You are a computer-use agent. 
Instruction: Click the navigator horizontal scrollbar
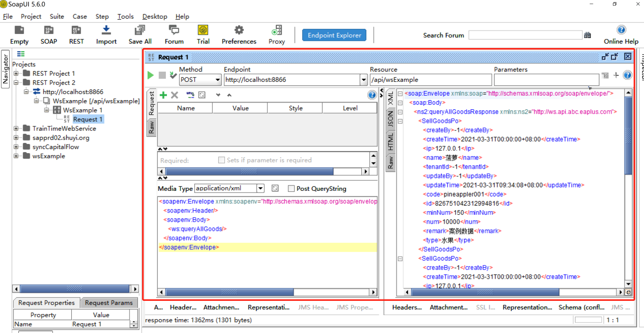[x=75, y=289]
